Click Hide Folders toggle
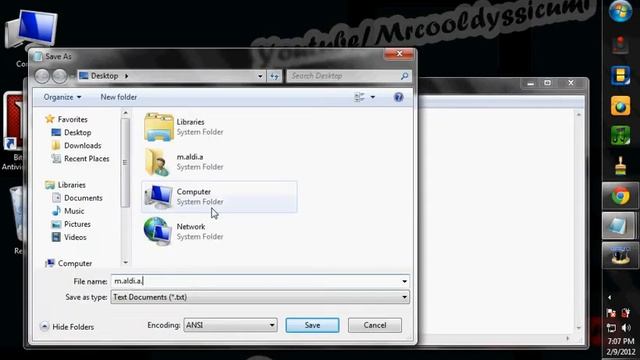 pyautogui.click(x=67, y=327)
